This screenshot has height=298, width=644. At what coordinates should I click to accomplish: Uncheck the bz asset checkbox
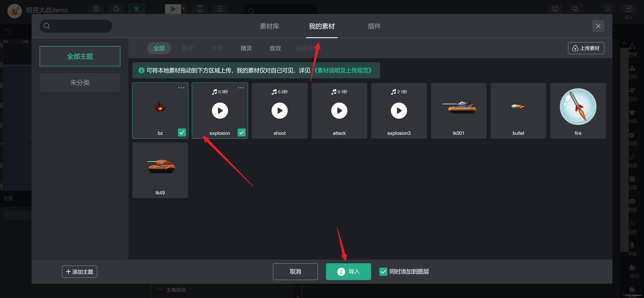(x=182, y=132)
